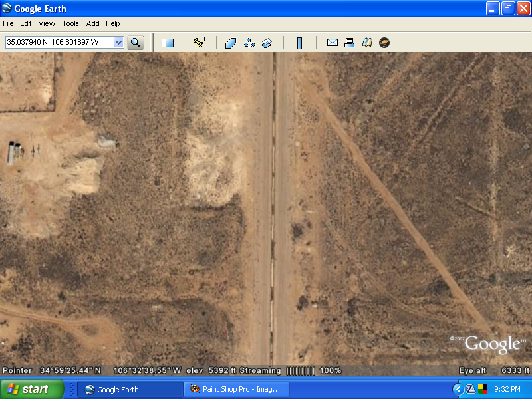Click the 9:32 PM taskbar clock
The width and height of the screenshot is (532, 399).
coord(507,389)
